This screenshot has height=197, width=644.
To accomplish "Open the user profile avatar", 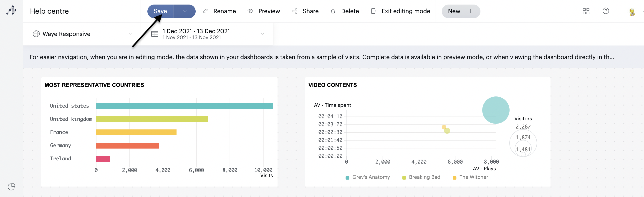I will [632, 12].
